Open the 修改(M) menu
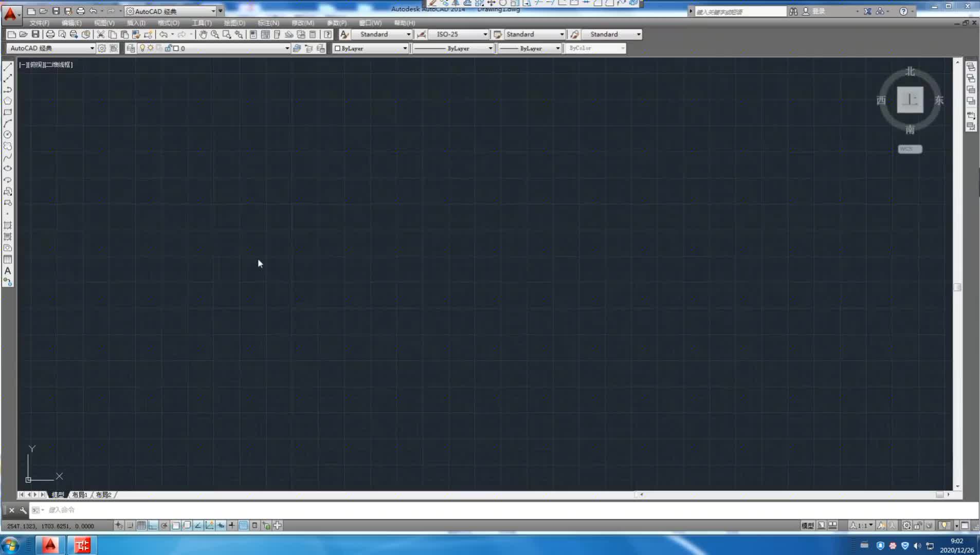 pyautogui.click(x=303, y=23)
